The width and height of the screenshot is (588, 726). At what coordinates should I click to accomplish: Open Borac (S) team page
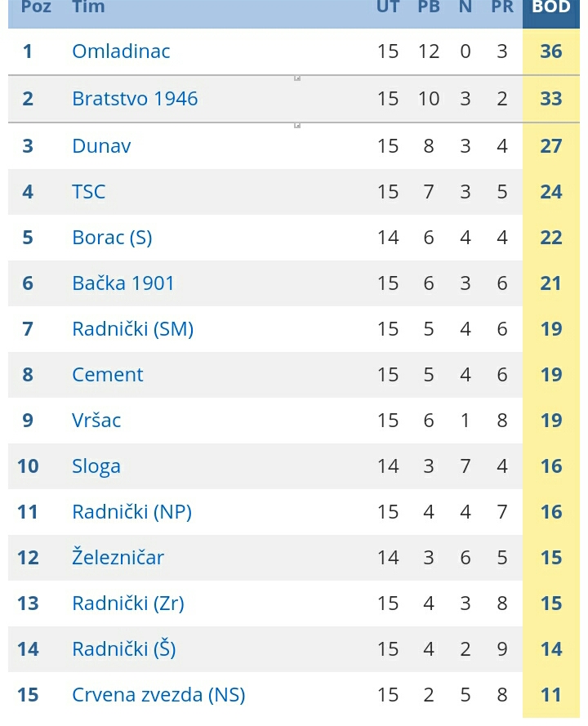[x=112, y=238]
